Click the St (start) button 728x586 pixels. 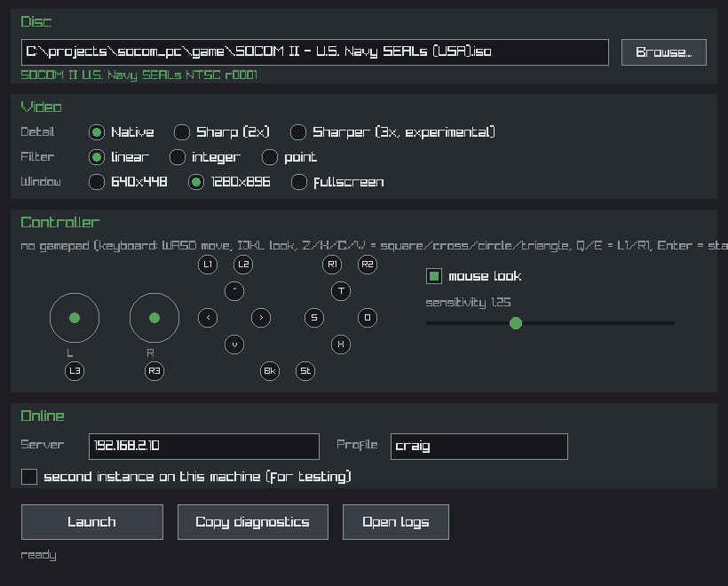click(x=305, y=371)
